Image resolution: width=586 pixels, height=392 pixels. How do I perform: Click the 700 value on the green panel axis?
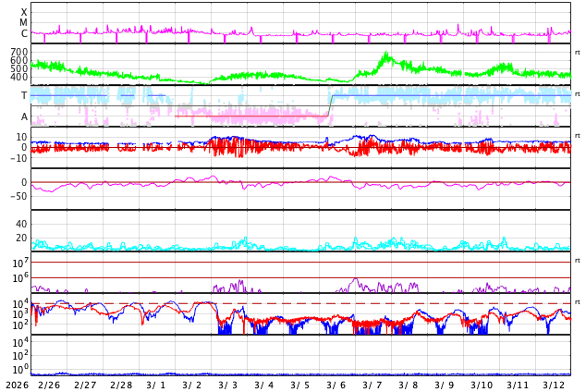pos(18,52)
